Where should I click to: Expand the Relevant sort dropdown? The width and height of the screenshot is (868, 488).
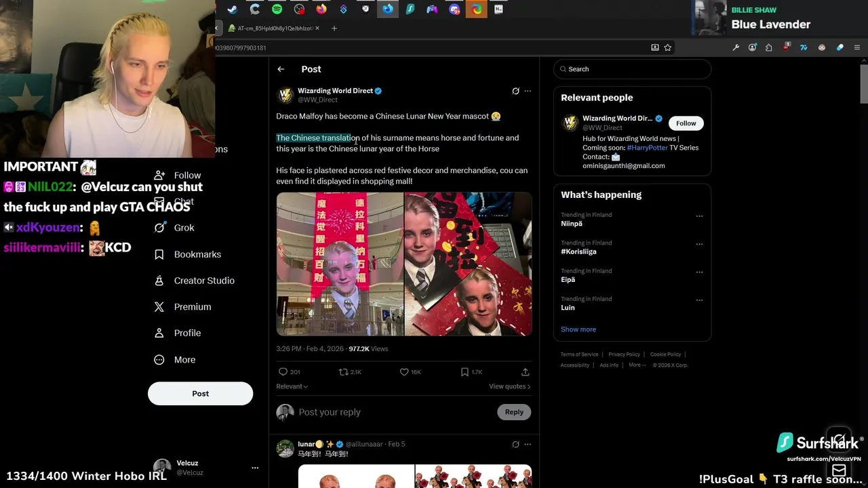292,386
